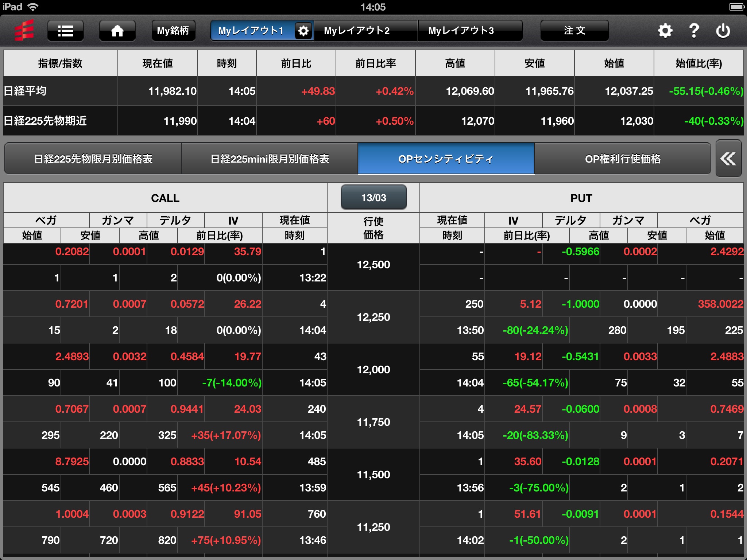Open Myレイアウト1 layout settings gear
This screenshot has height=560, width=747.
click(x=303, y=31)
